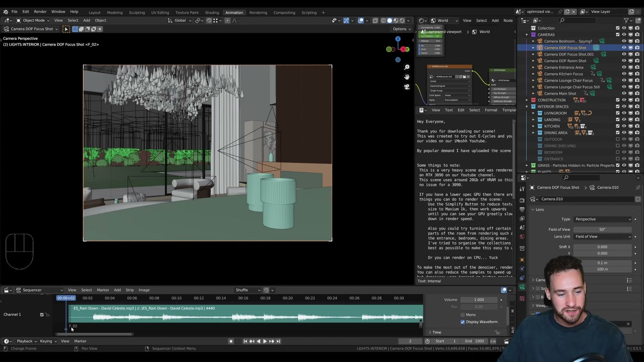Open the Object properties tab
The height and width of the screenshot is (362, 644).
(522, 260)
